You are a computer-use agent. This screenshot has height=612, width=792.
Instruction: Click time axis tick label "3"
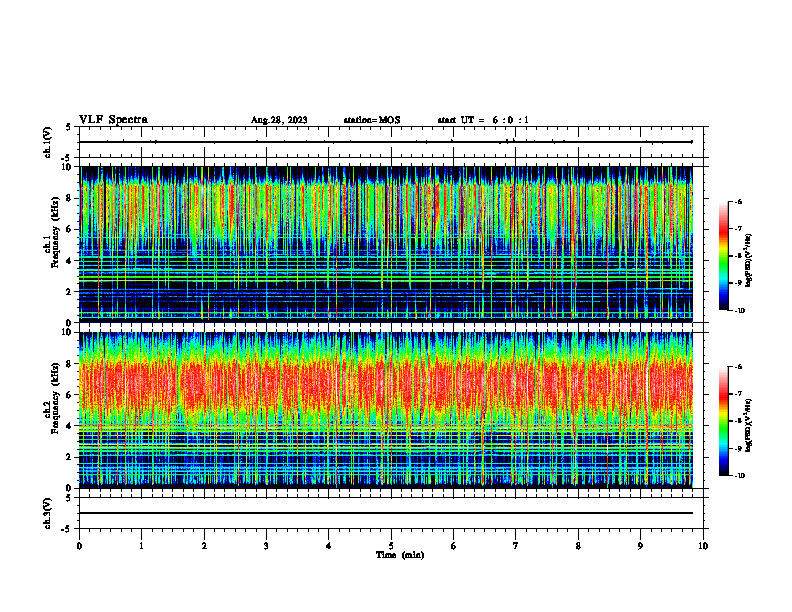pyautogui.click(x=266, y=546)
